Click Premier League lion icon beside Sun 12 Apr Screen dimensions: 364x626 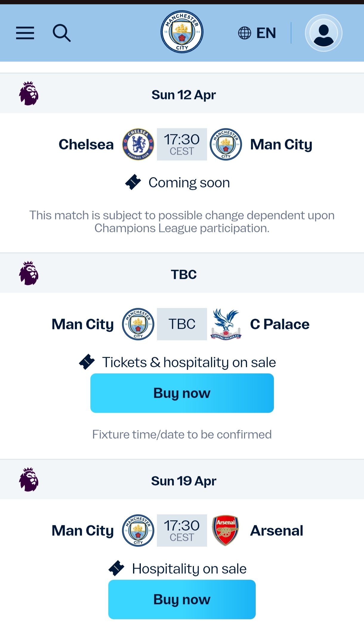(29, 93)
